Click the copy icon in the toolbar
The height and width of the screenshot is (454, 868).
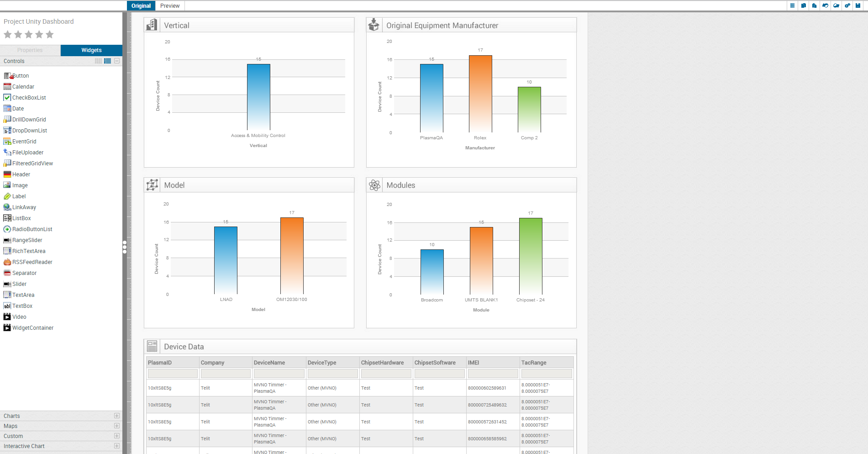804,5
